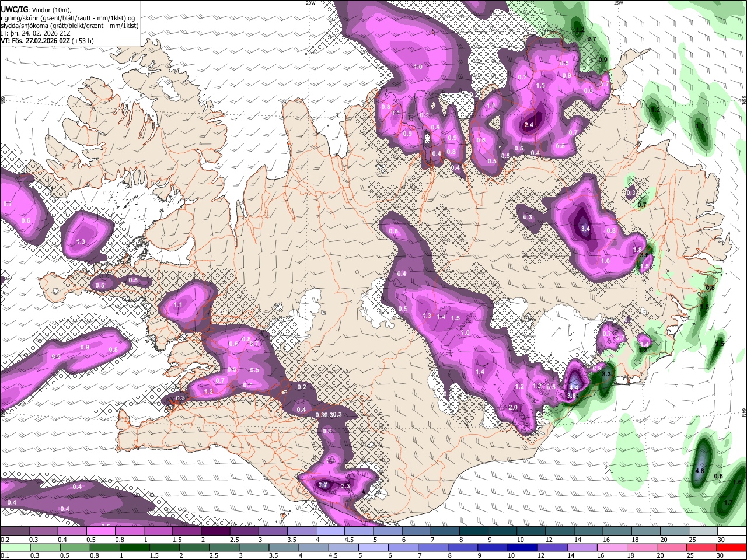
Task: Click the 3.7 value near the south coast
Action: point(323,485)
